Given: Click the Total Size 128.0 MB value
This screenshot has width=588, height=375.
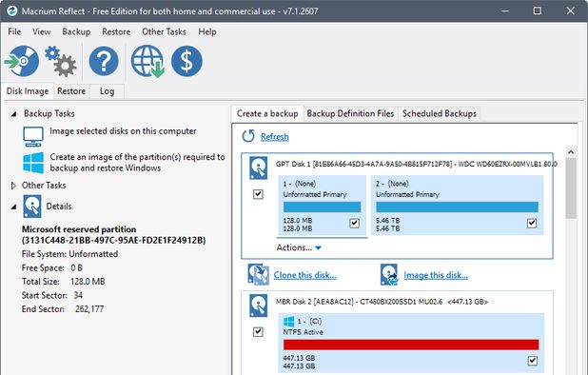Looking at the screenshot, I should [x=88, y=282].
